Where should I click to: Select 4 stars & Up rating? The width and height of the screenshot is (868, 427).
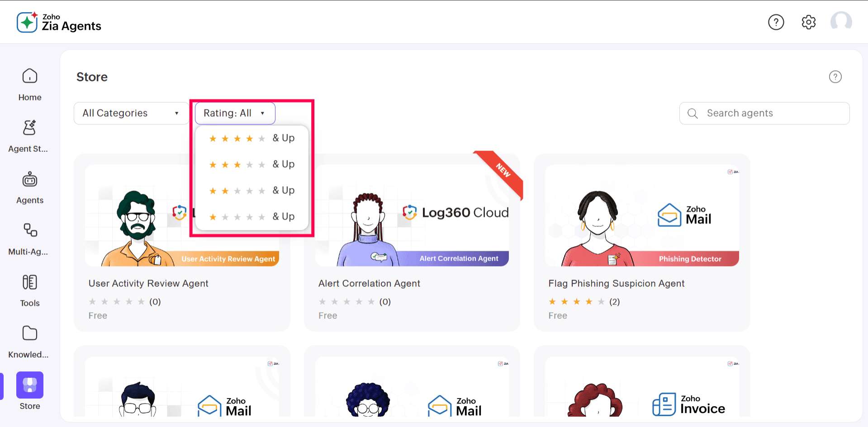coord(252,138)
